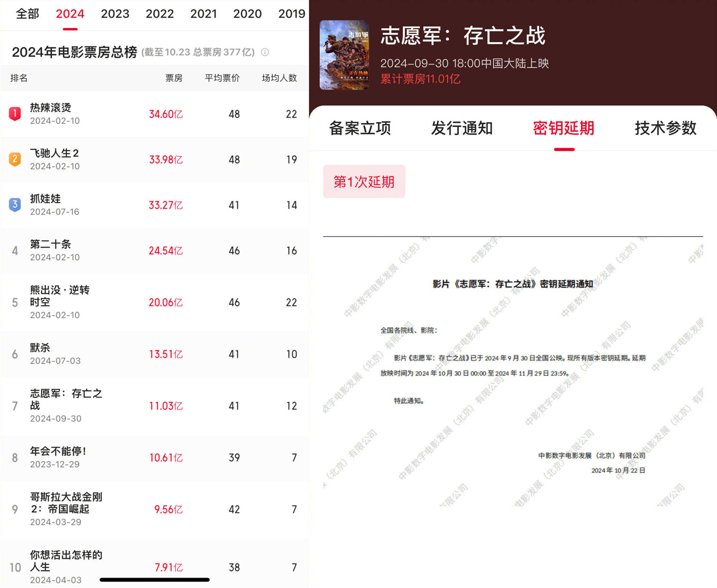Open the 年会不能停！ movie row
Viewport: 717px width, 588px height.
coord(155,457)
